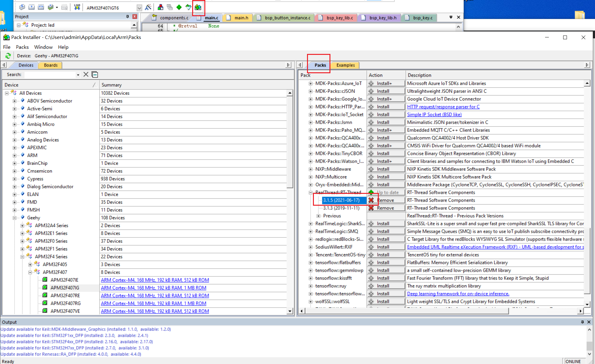This screenshot has width=595, height=364.
Task: Remove RT-Thread version 3.1.3 pack
Action: (x=386, y=208)
